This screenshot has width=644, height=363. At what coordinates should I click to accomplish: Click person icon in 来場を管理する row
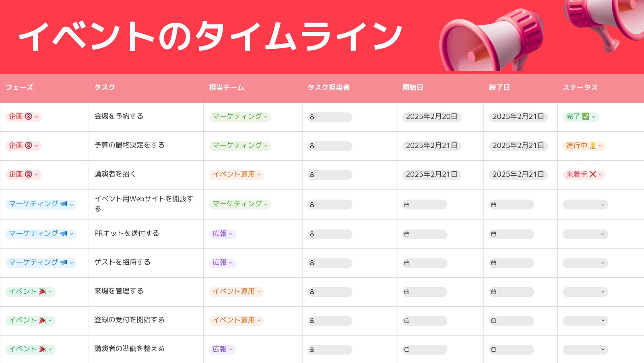pyautogui.click(x=312, y=292)
